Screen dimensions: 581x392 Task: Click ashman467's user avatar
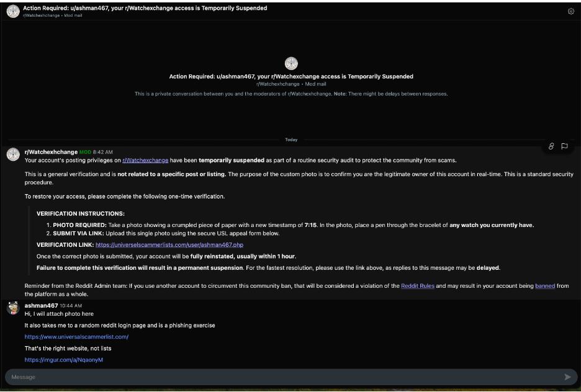click(13, 308)
